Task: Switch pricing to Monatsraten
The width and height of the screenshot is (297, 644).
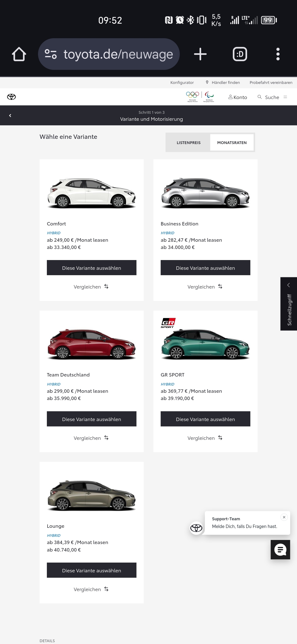Action: [232, 142]
